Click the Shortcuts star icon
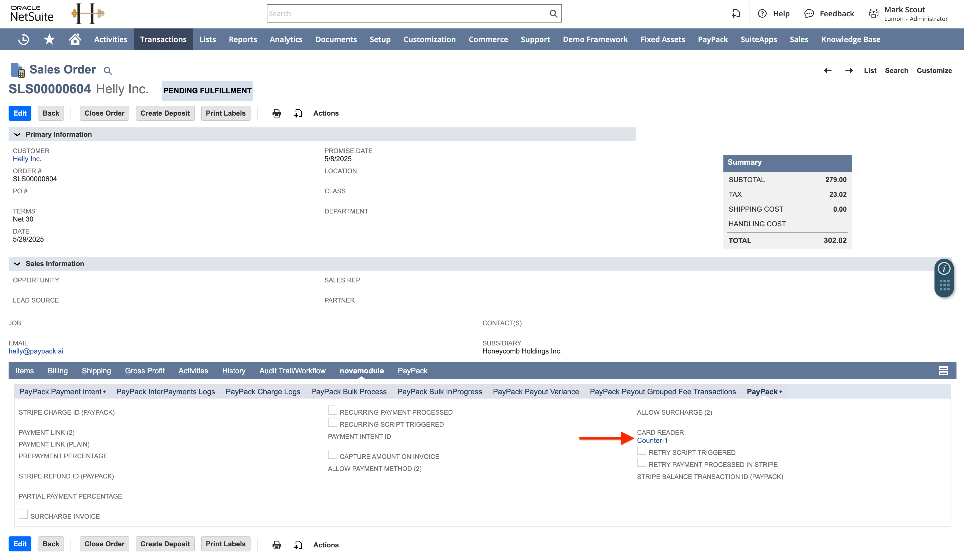The height and width of the screenshot is (560, 964). point(49,39)
